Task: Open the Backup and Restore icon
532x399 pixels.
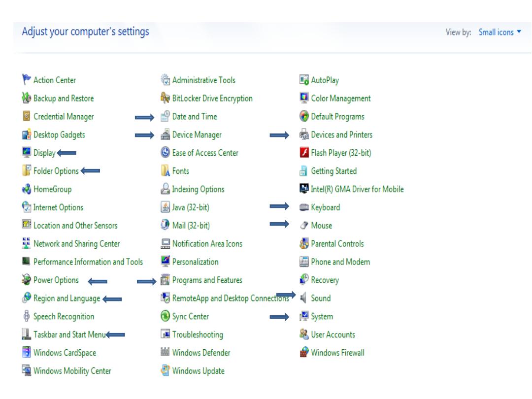Action: (x=26, y=98)
